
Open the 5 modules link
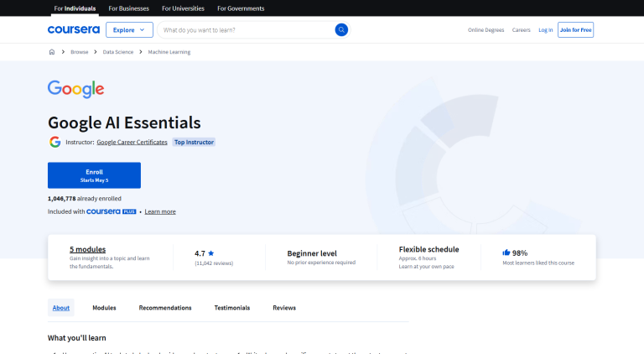pos(87,249)
